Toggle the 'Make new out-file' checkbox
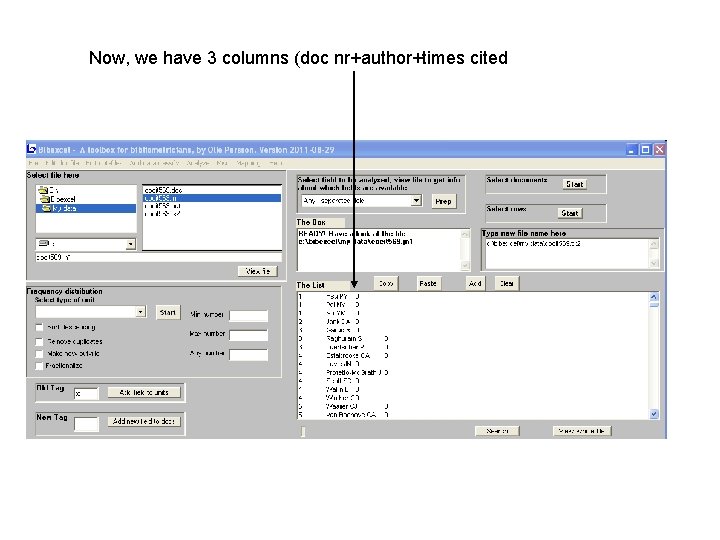The width and height of the screenshot is (720, 540). tap(39, 354)
